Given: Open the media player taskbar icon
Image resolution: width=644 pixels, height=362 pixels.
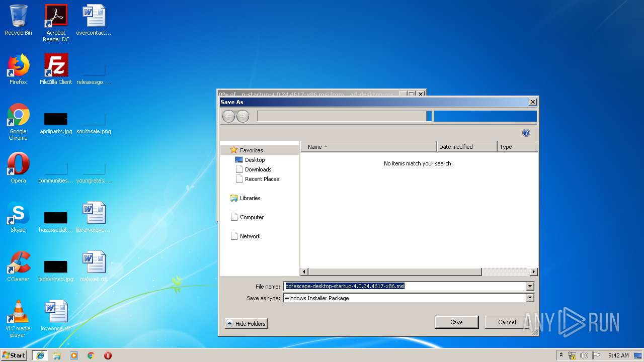Looking at the screenshot, I should (x=74, y=355).
